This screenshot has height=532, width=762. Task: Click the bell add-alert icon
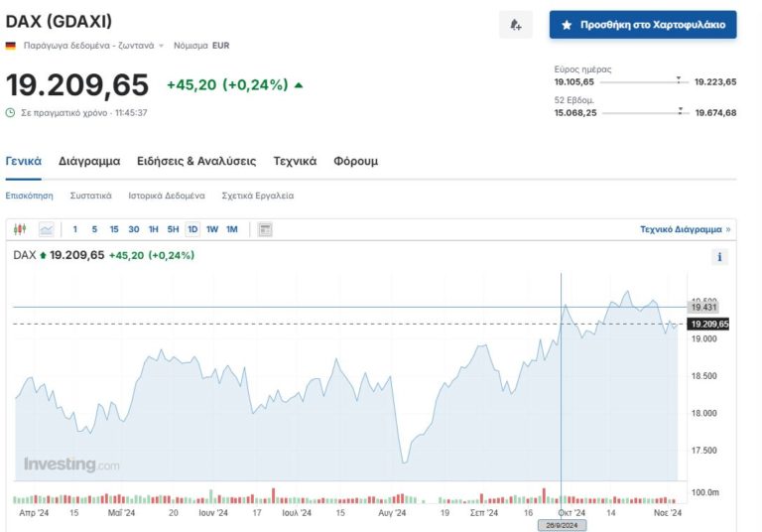(x=515, y=25)
